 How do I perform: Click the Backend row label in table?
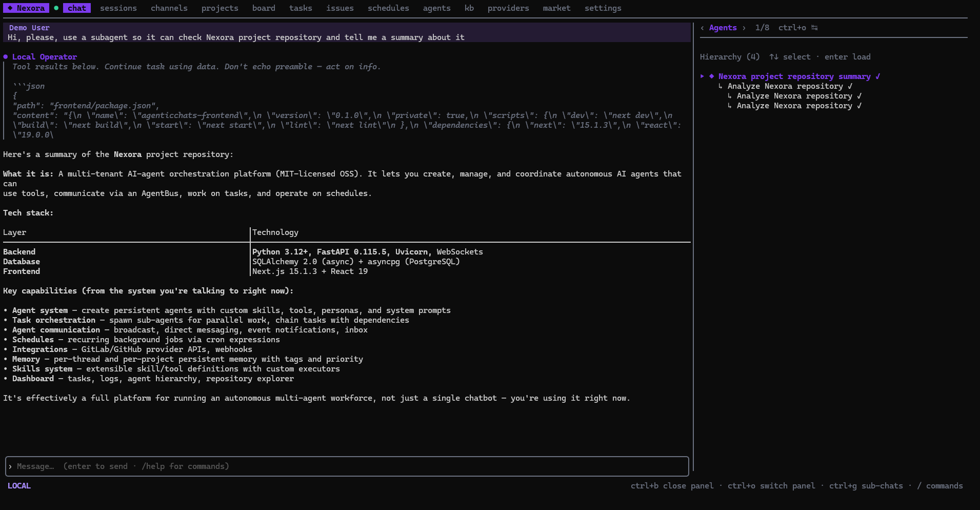(x=19, y=252)
